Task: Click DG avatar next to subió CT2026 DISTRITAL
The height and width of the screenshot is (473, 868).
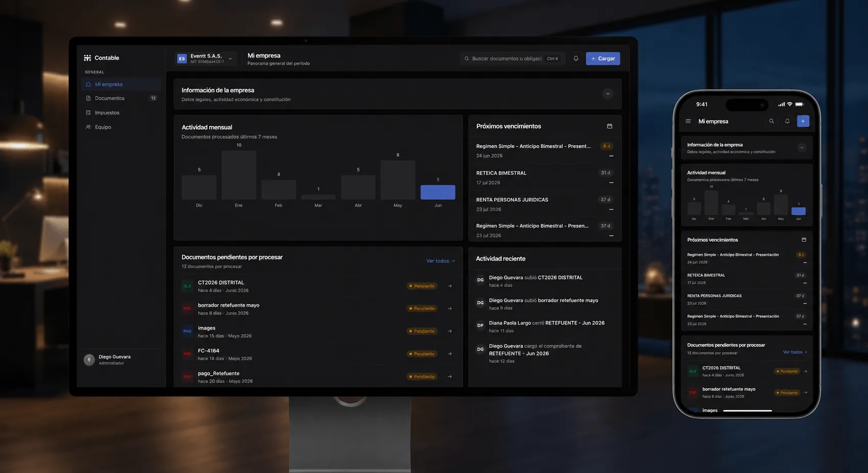Action: (480, 280)
